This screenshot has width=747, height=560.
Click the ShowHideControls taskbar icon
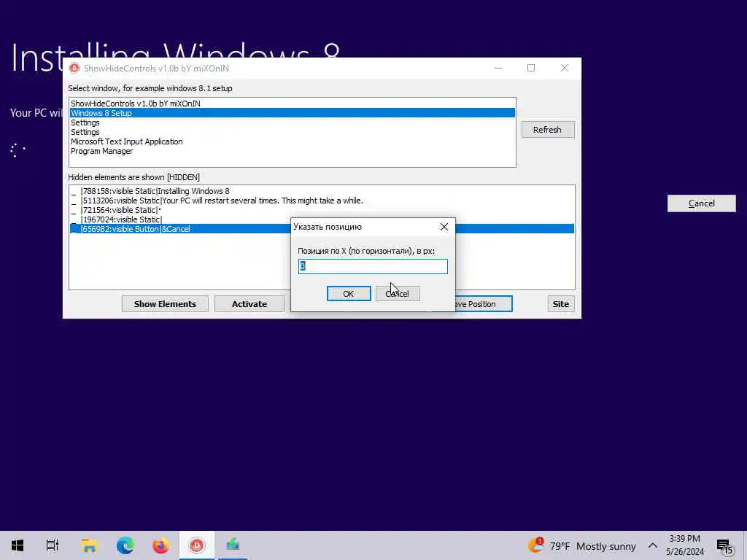click(197, 545)
